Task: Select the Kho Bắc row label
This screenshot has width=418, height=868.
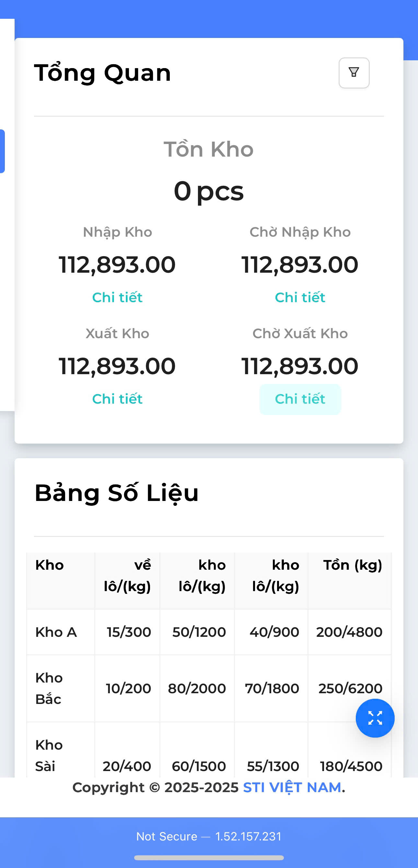Action: pos(49,688)
